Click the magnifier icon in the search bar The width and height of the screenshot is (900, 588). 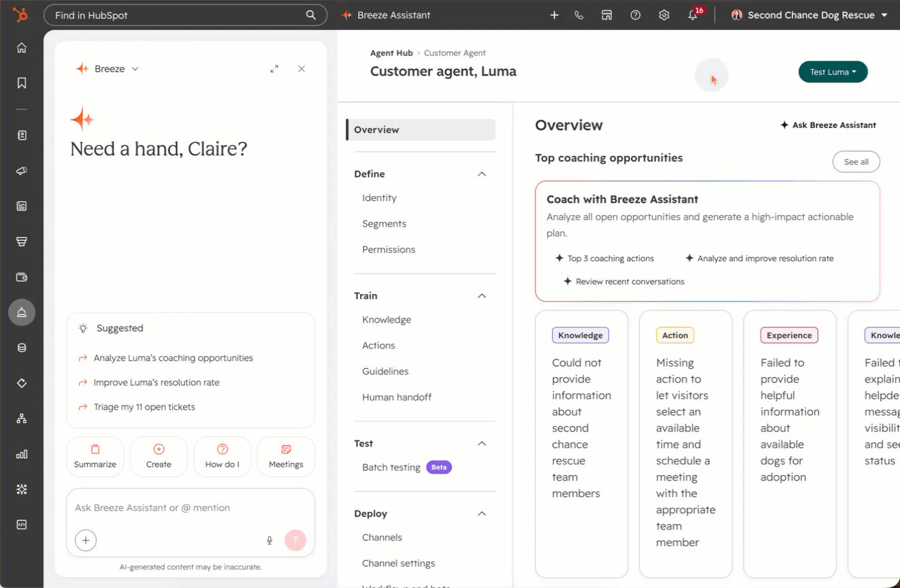pyautogui.click(x=310, y=15)
